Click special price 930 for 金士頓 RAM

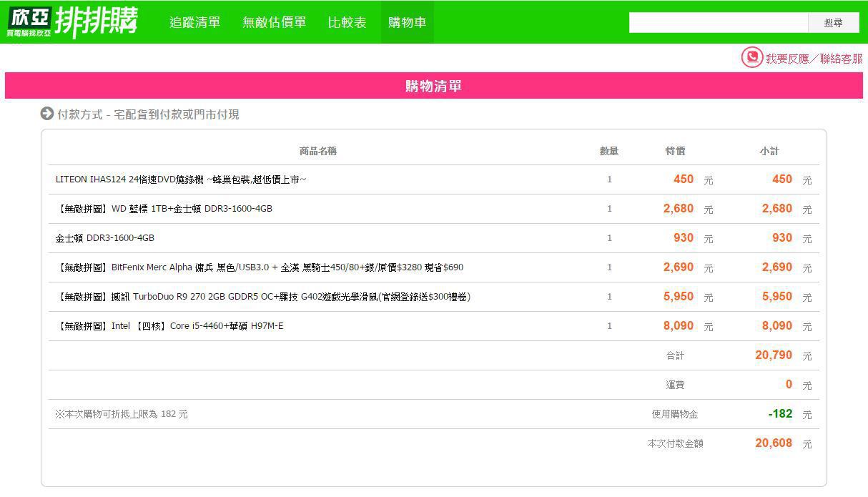[684, 237]
